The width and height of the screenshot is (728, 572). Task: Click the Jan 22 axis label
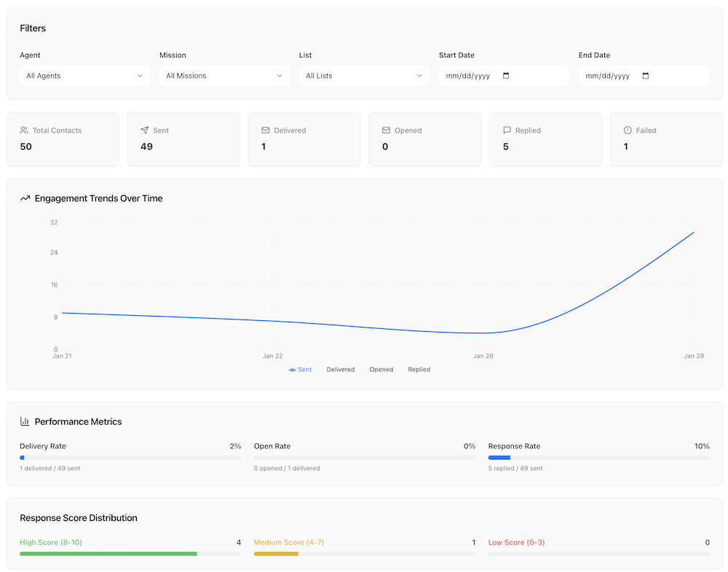click(272, 356)
